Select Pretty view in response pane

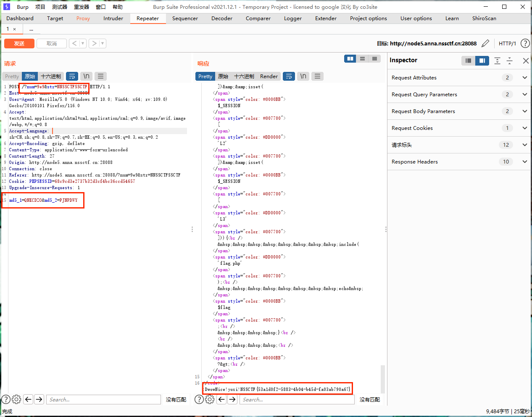pos(205,76)
